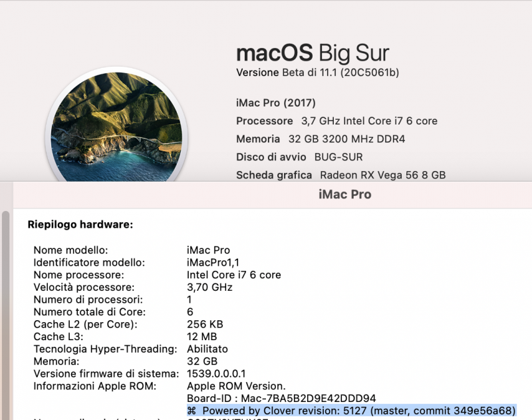Select the "Versione firmware di sistema" row
This screenshot has width=532, height=420.
click(x=133, y=373)
